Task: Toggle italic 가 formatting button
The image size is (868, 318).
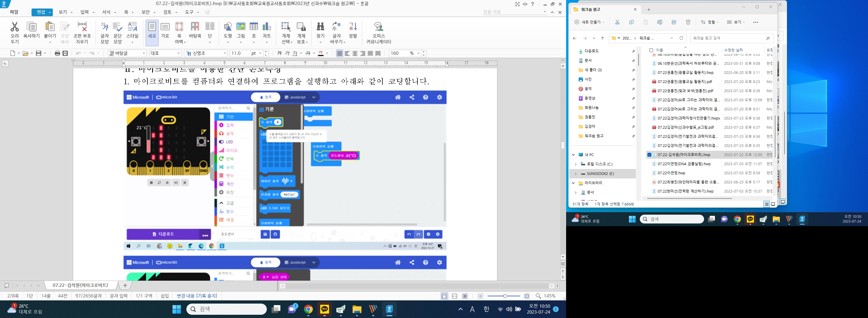Action: 287,53
